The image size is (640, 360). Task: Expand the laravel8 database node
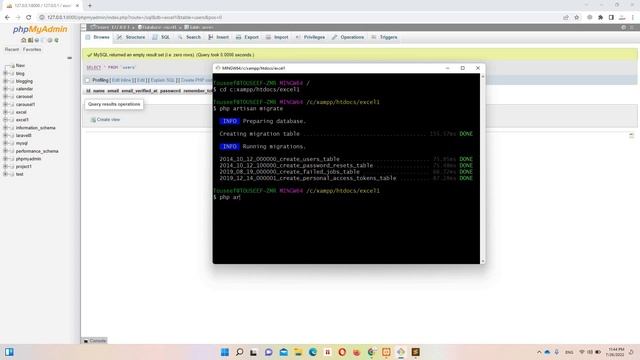tap(5, 135)
